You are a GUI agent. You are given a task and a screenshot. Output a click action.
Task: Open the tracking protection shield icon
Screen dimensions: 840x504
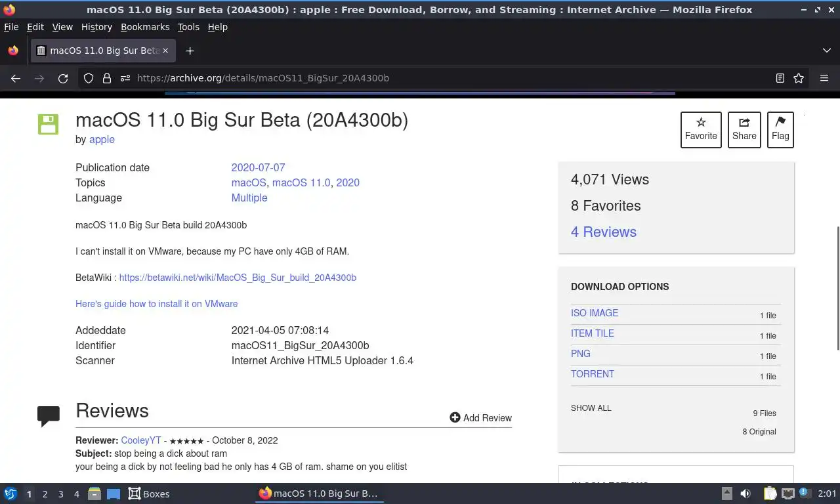point(89,78)
